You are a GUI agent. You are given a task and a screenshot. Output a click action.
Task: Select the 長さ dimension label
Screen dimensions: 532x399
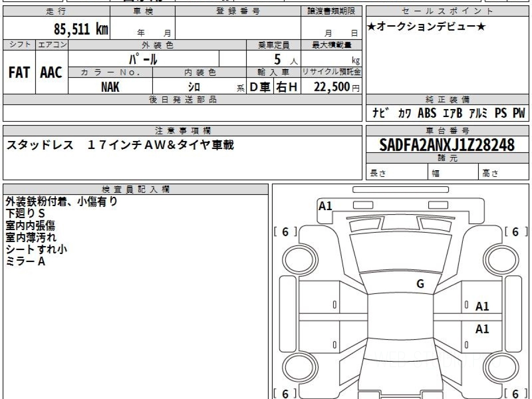pyautogui.click(x=377, y=174)
